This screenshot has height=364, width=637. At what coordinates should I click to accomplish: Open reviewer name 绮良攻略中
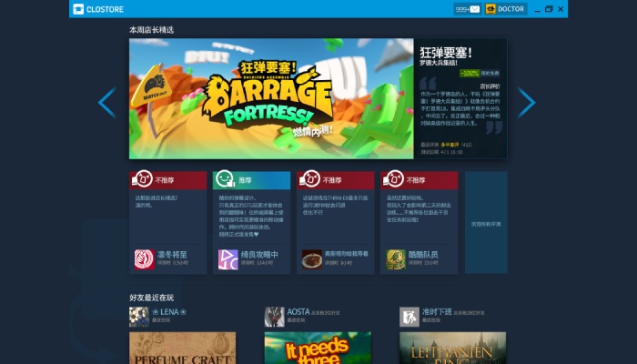[x=259, y=254]
